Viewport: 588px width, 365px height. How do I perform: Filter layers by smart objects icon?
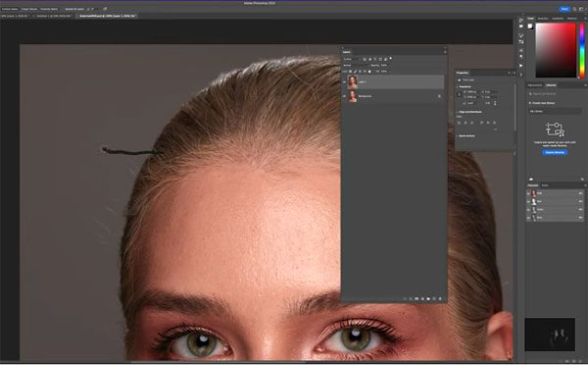pos(385,59)
